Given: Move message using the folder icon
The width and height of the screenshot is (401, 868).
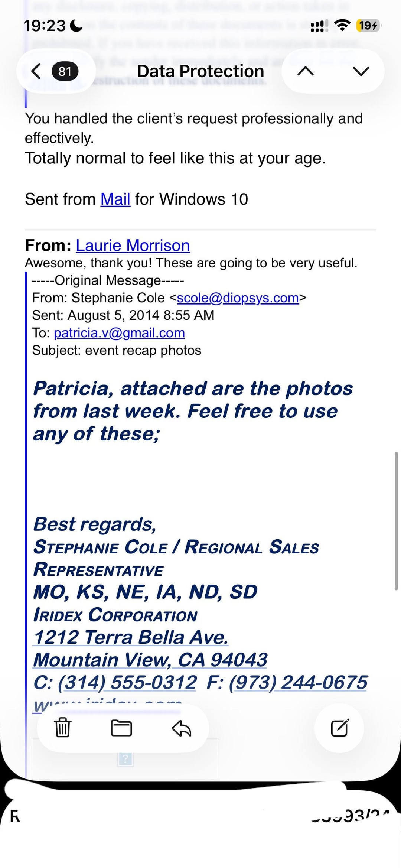Looking at the screenshot, I should pos(121,728).
